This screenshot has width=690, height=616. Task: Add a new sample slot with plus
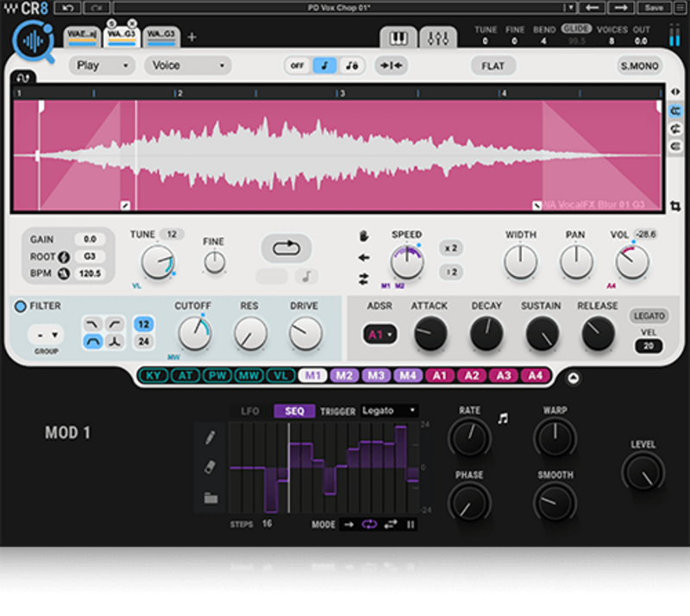click(191, 37)
